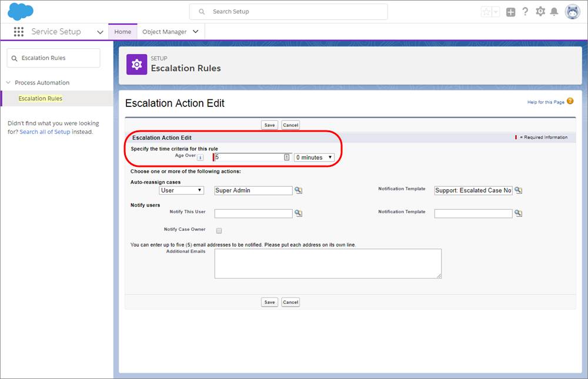Open the App Launcher grid icon

19,32
